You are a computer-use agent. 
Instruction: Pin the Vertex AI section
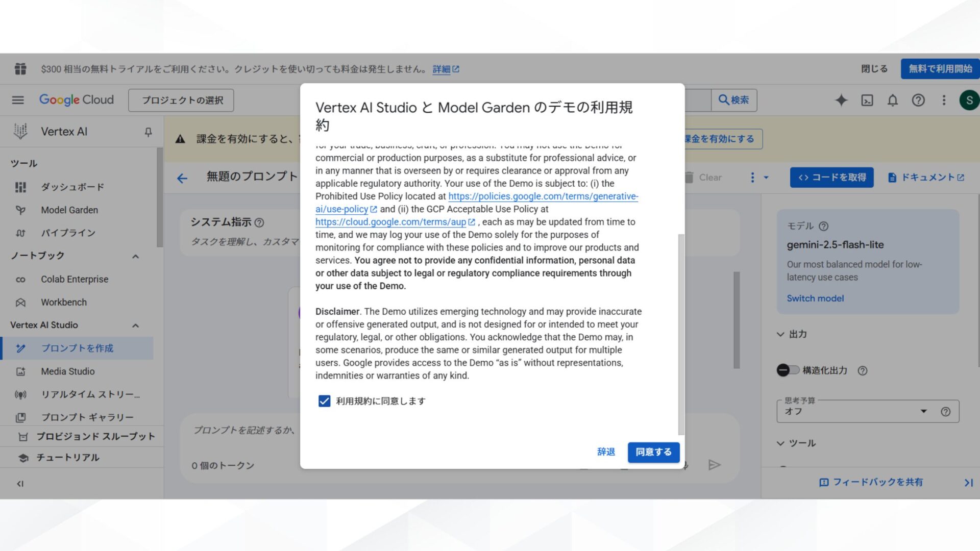point(148,132)
